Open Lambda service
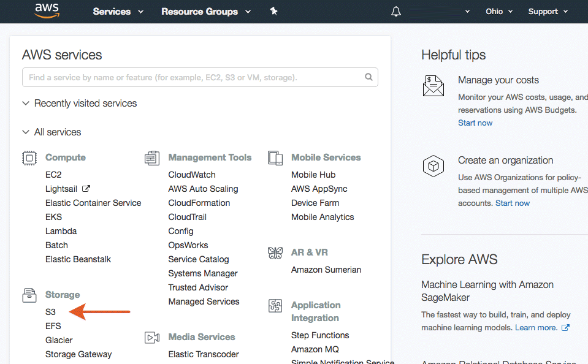This screenshot has height=364, width=588. coord(61,231)
